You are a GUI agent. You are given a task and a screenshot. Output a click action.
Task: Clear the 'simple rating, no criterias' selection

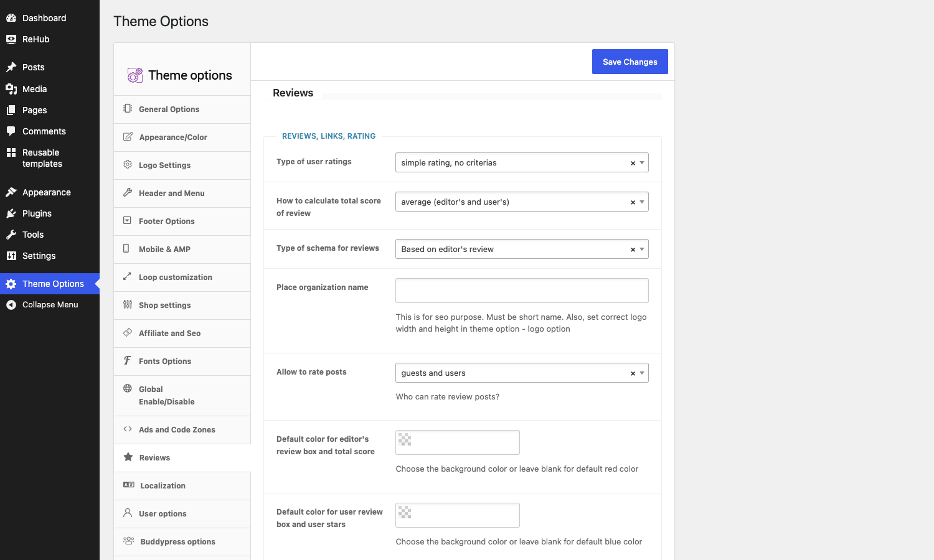633,163
